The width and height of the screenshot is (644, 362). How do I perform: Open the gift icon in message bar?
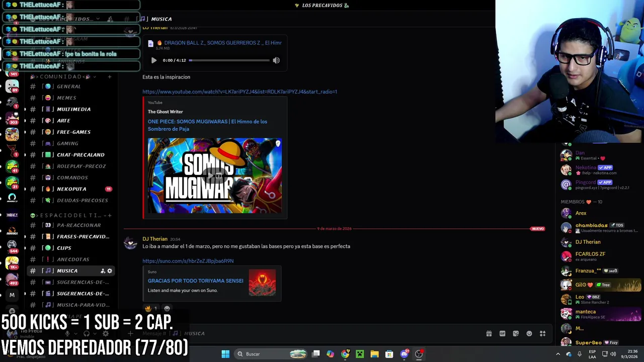(x=489, y=333)
